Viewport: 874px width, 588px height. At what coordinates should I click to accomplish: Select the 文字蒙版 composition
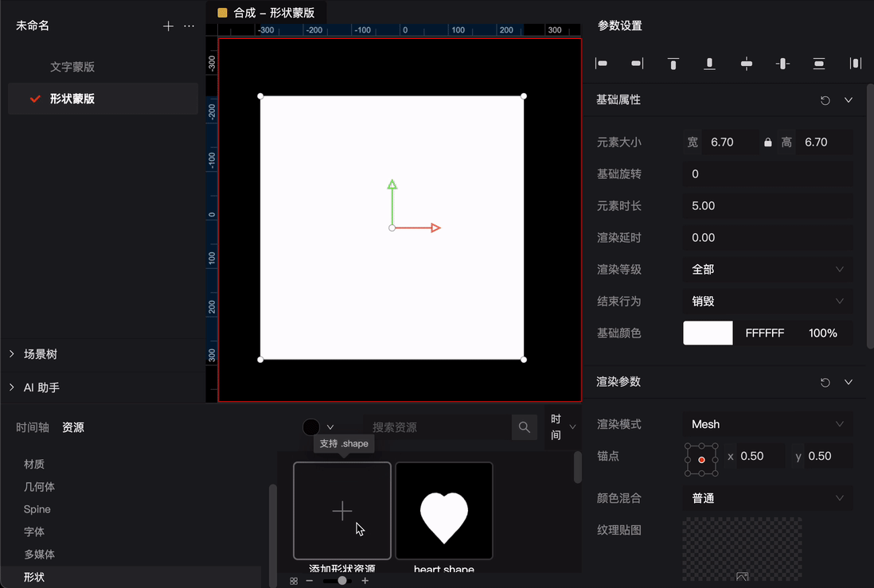72,67
